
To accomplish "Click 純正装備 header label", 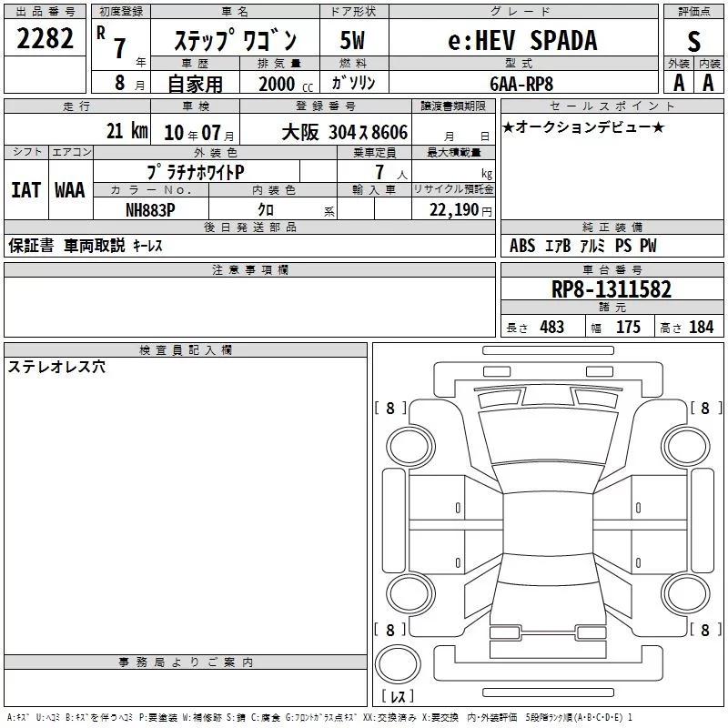I will point(612,227).
